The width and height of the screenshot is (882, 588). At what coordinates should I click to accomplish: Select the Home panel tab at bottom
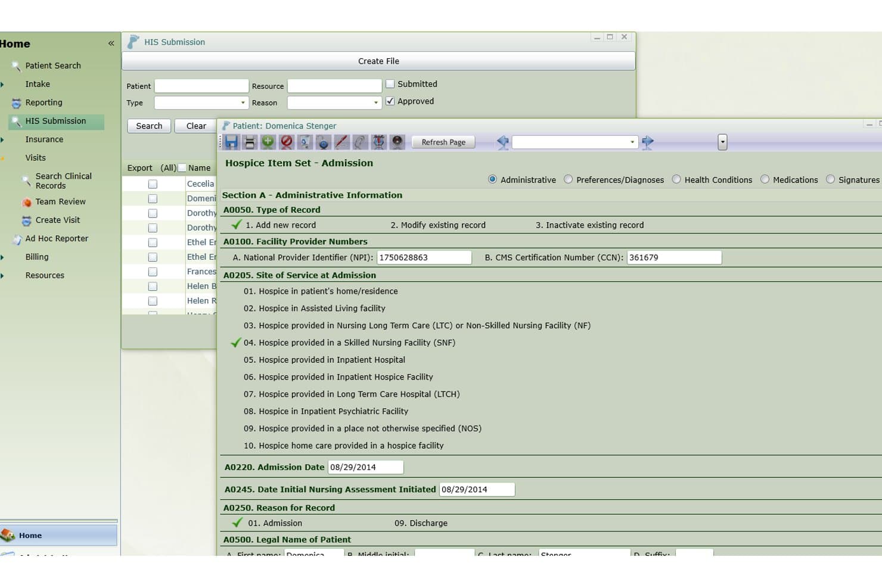(x=58, y=536)
